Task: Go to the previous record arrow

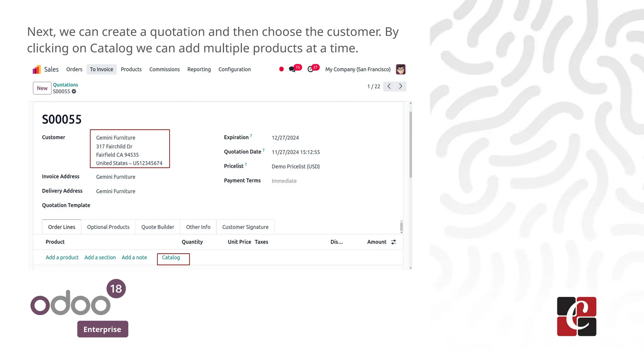Action: pos(389,86)
